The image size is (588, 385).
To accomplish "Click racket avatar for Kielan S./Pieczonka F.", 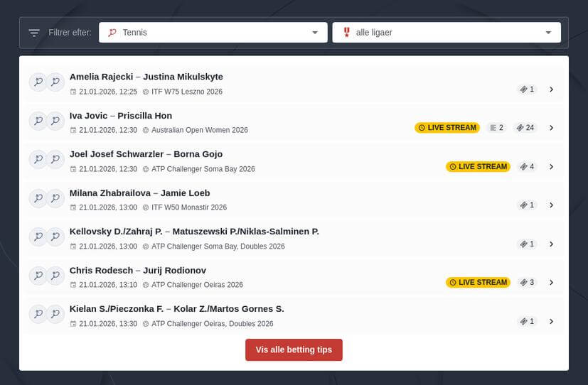I will coord(38,314).
